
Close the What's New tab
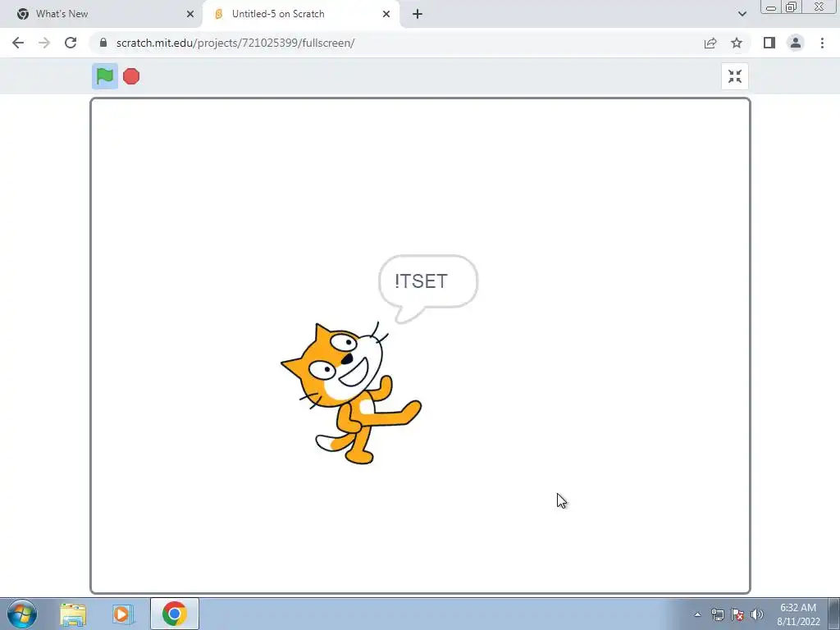coord(190,14)
